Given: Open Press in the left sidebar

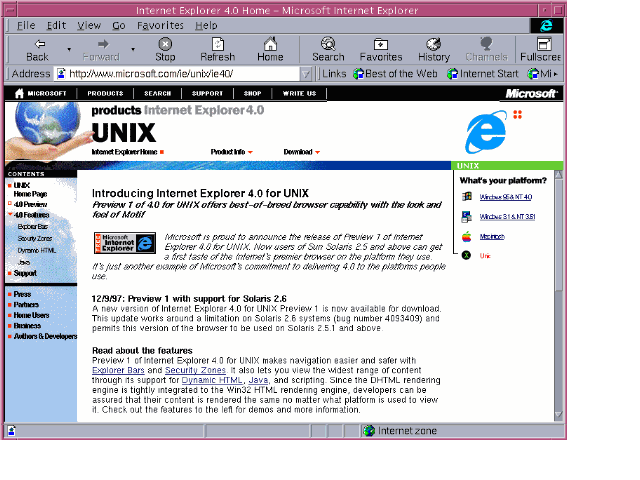Looking at the screenshot, I should coord(22,294).
